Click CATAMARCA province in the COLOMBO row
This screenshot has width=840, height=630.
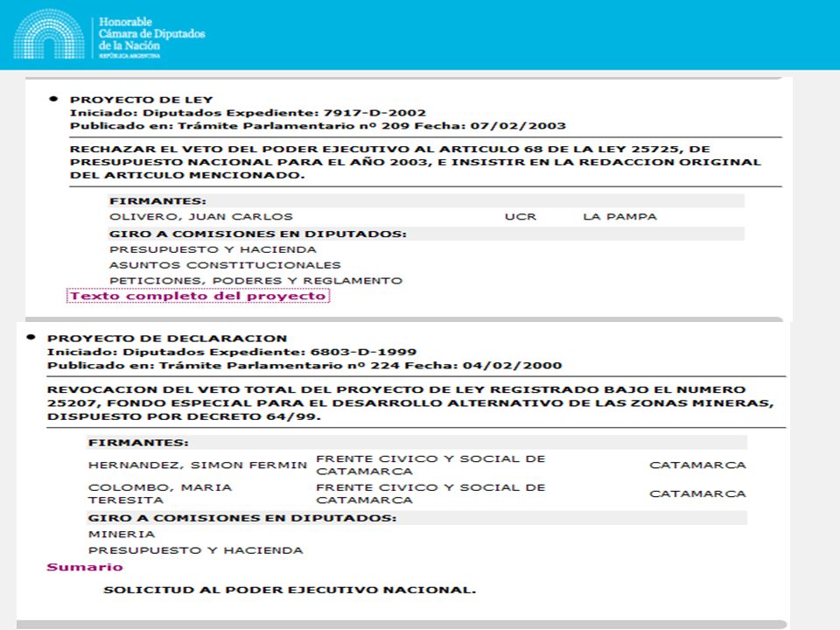pos(697,493)
